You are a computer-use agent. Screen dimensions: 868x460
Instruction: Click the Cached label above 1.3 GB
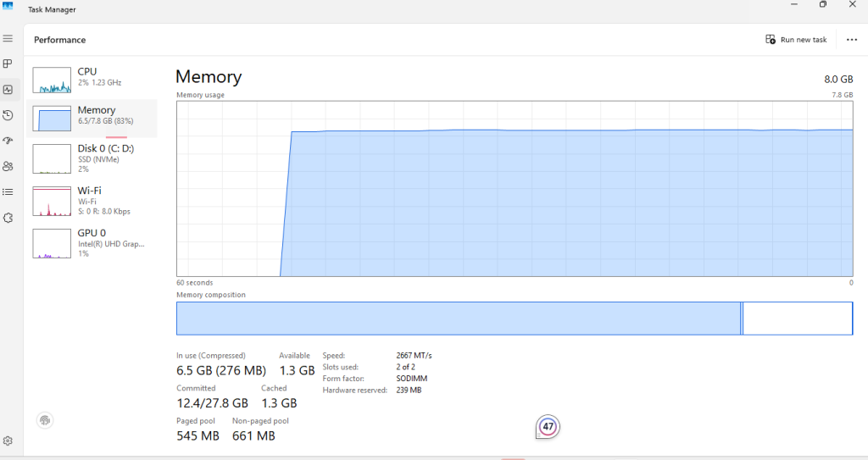click(x=274, y=388)
